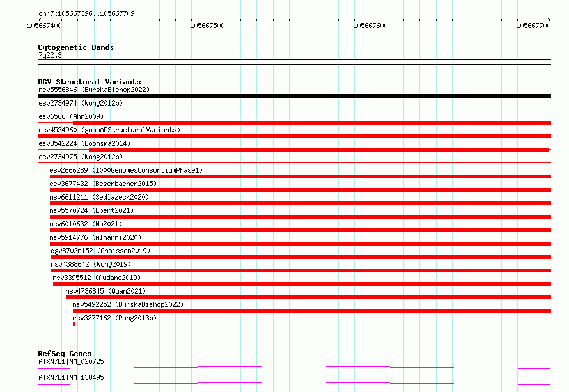Open dgv8702n152 (Chaisson2019) label
The height and width of the screenshot is (392, 569).
tap(100, 251)
